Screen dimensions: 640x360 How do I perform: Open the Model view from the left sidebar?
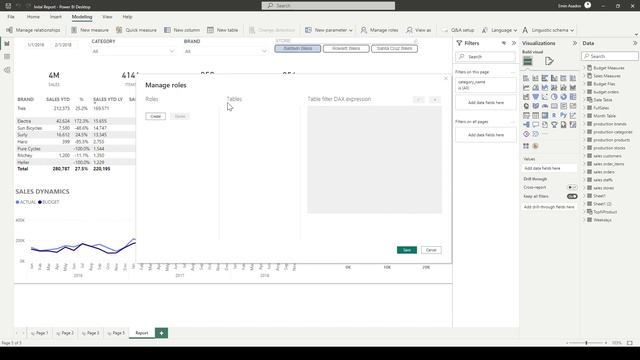click(7, 70)
